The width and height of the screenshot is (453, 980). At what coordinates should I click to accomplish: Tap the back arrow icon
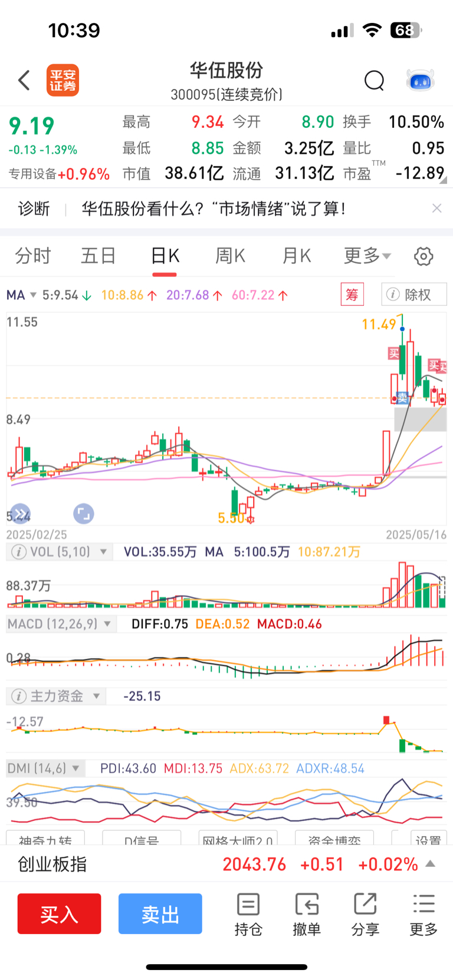[24, 80]
